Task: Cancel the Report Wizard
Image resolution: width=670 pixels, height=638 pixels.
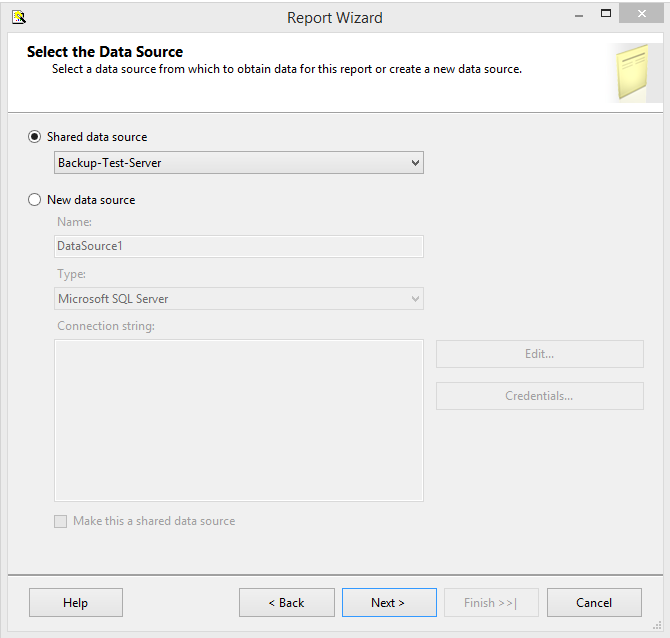Action: 594,603
